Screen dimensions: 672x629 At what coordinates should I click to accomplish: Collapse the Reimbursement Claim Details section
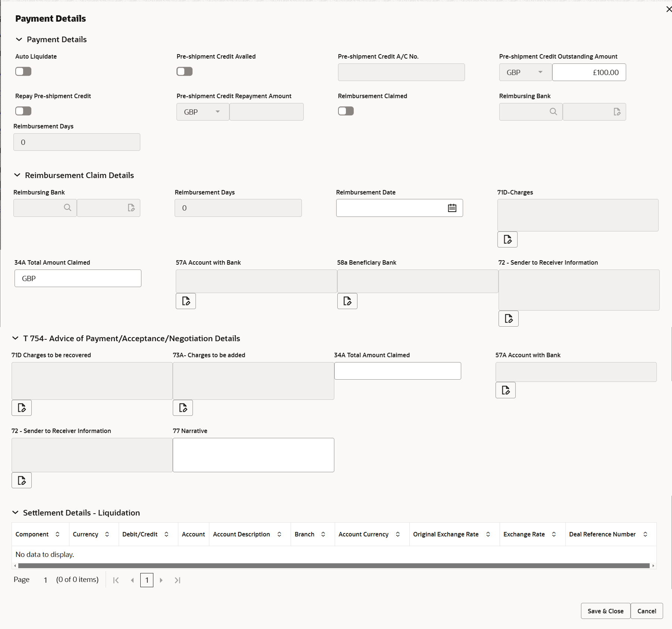pyautogui.click(x=17, y=175)
